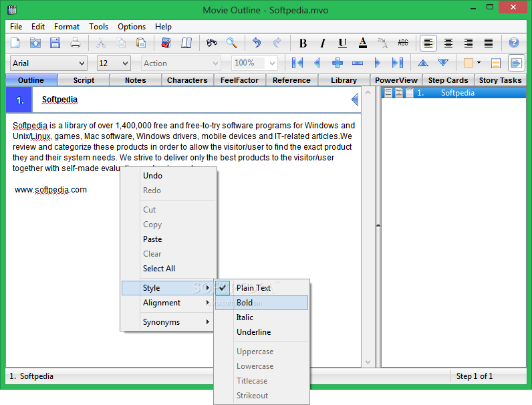Viewport: 532px width, 405px height.
Task: Choose Italic in the Style submenu
Action: coord(261,317)
